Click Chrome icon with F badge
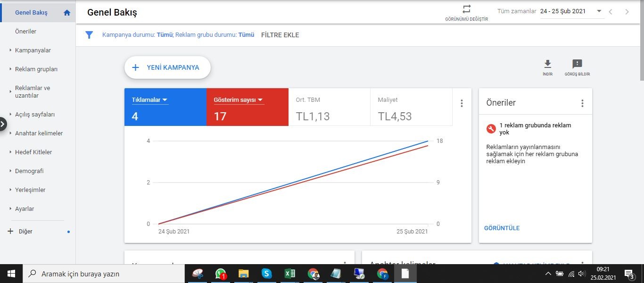 click(x=382, y=274)
